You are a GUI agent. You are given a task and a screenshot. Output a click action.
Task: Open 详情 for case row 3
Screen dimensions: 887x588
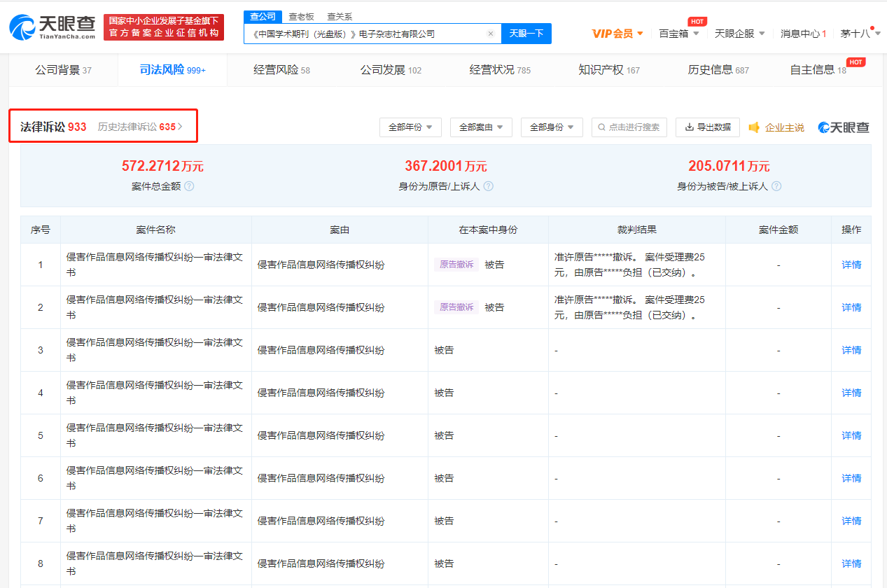[851, 350]
